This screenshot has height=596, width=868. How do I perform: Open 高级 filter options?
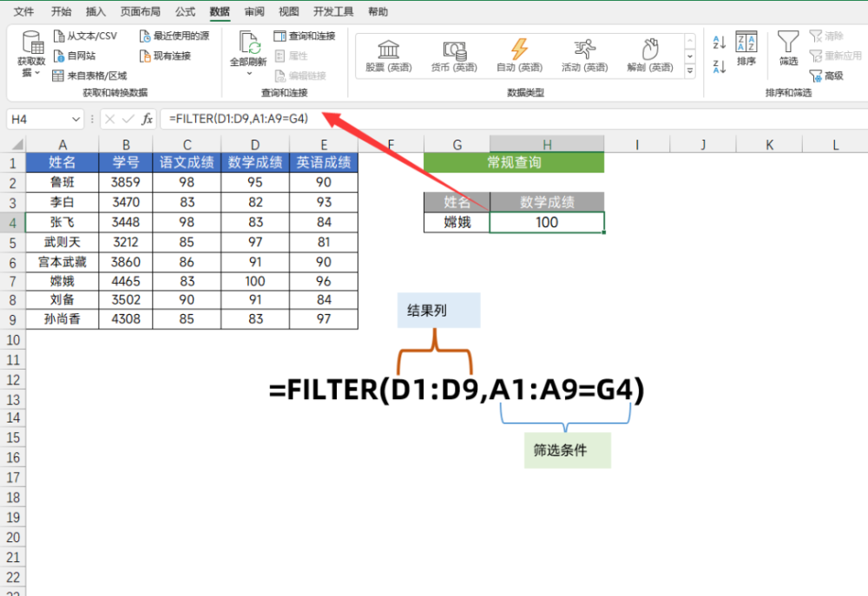coord(826,75)
